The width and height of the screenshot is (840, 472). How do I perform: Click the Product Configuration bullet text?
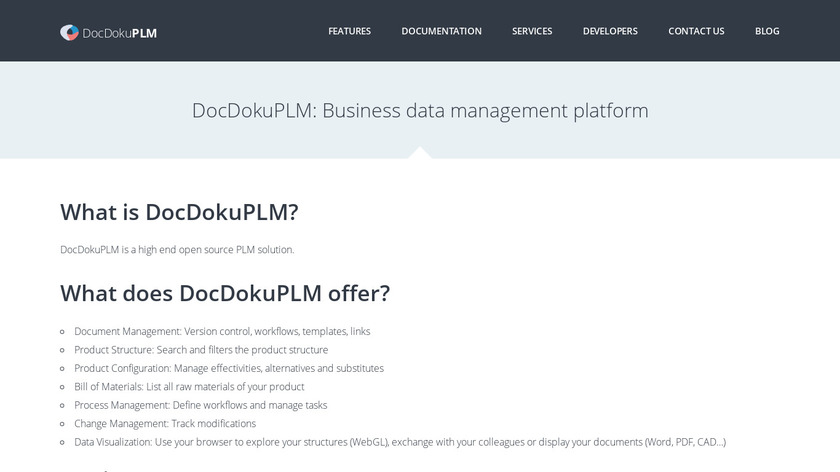coord(229,368)
